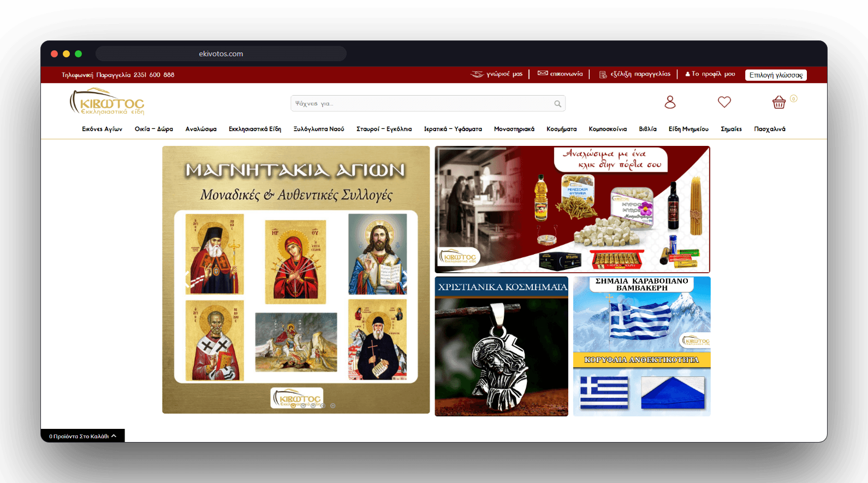Select the first carousel slide dot
868x483 pixels.
(x=293, y=405)
